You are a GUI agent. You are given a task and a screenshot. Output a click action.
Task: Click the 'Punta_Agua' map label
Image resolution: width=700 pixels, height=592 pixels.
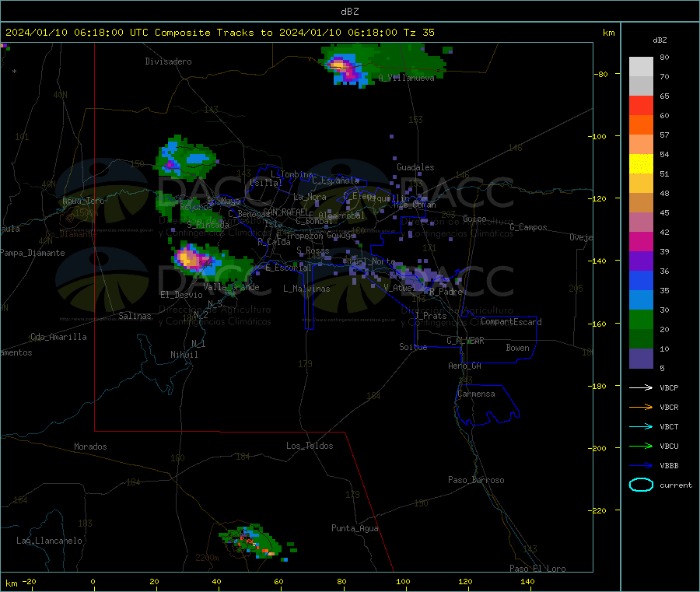point(355,528)
